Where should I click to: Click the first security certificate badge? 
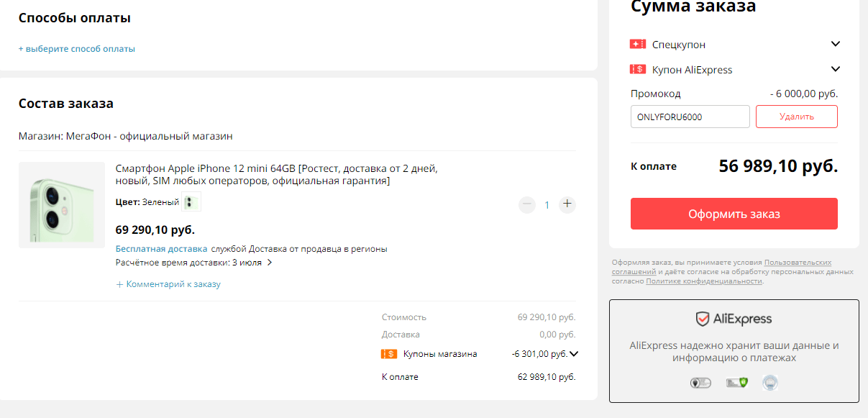[700, 383]
